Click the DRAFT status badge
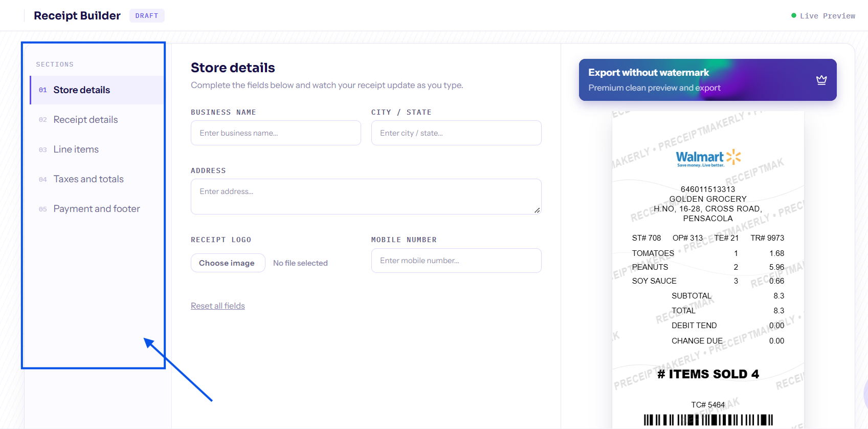The width and height of the screenshot is (868, 429). click(x=147, y=16)
